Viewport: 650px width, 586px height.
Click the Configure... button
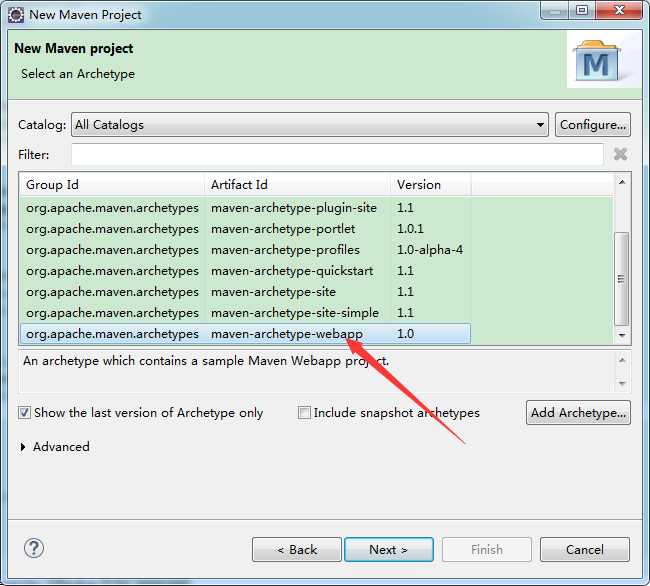pos(593,124)
